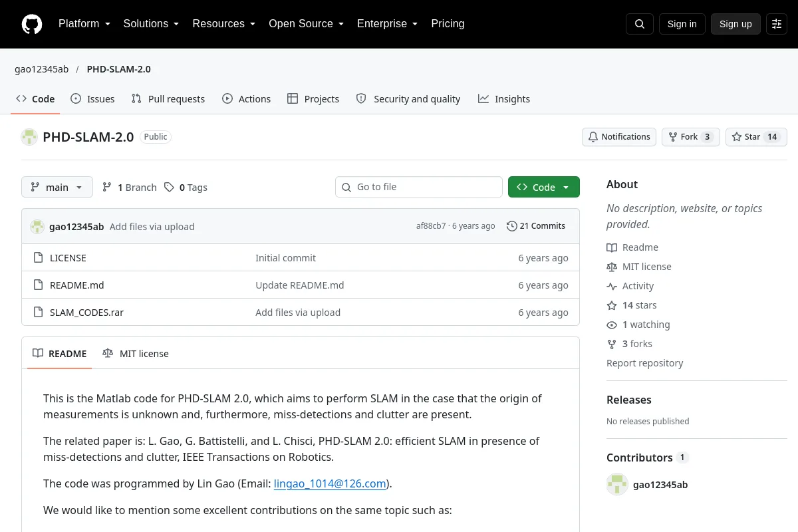Click the contributor avatar for gao12345ab

coord(617,485)
